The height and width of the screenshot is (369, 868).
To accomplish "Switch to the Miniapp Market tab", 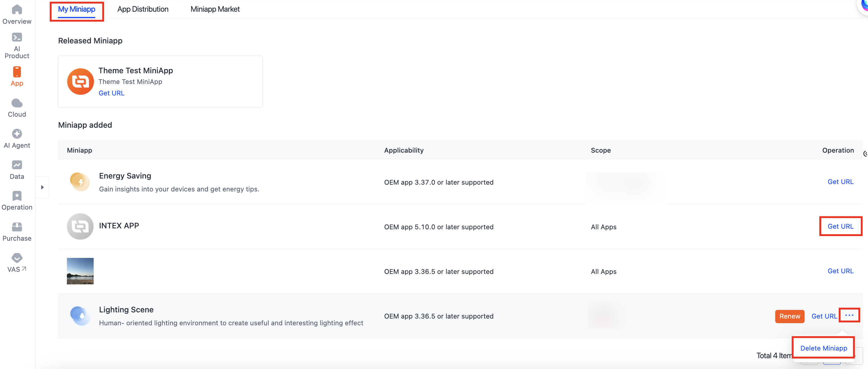I will [x=215, y=9].
